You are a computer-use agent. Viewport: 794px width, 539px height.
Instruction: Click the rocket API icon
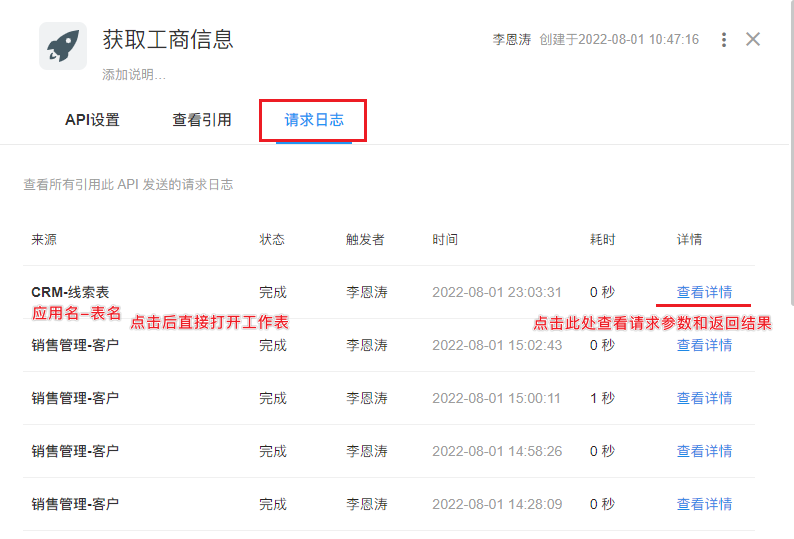coord(62,46)
